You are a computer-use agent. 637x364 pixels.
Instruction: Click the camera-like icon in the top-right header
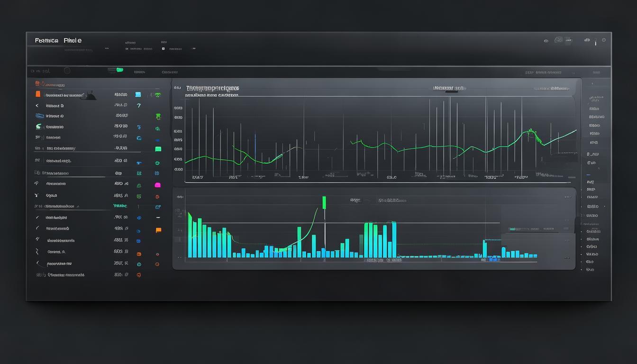tap(559, 40)
